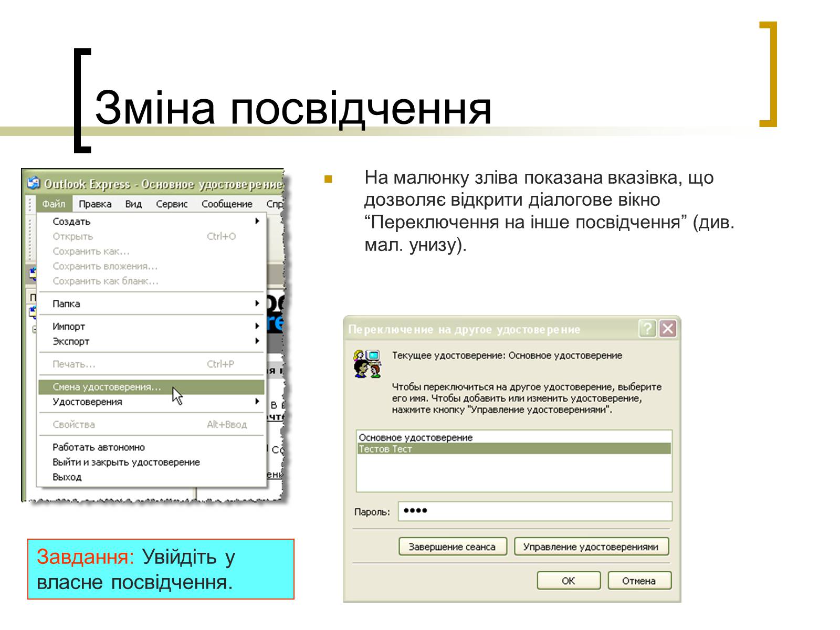Close the Переключение на другое удостоверение dialog
Viewport: 840px width, 630px height.
(667, 329)
